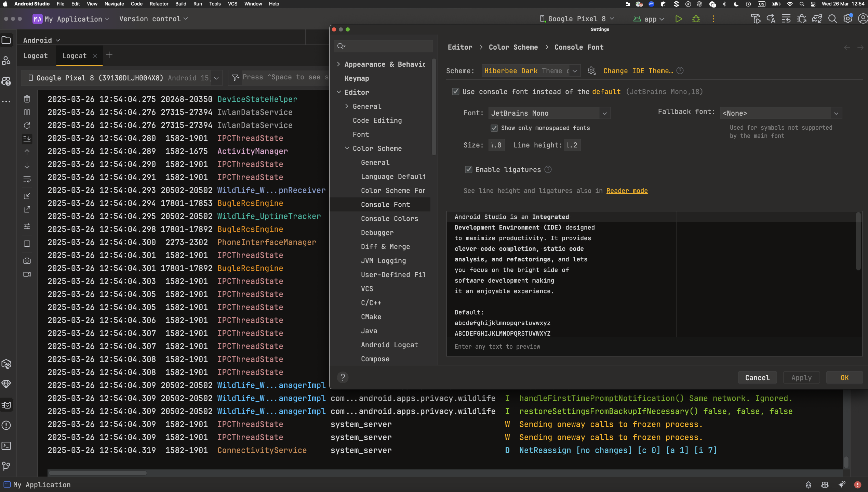Image resolution: width=868 pixels, height=492 pixels.
Task: Click the settings search field
Action: tap(386, 46)
